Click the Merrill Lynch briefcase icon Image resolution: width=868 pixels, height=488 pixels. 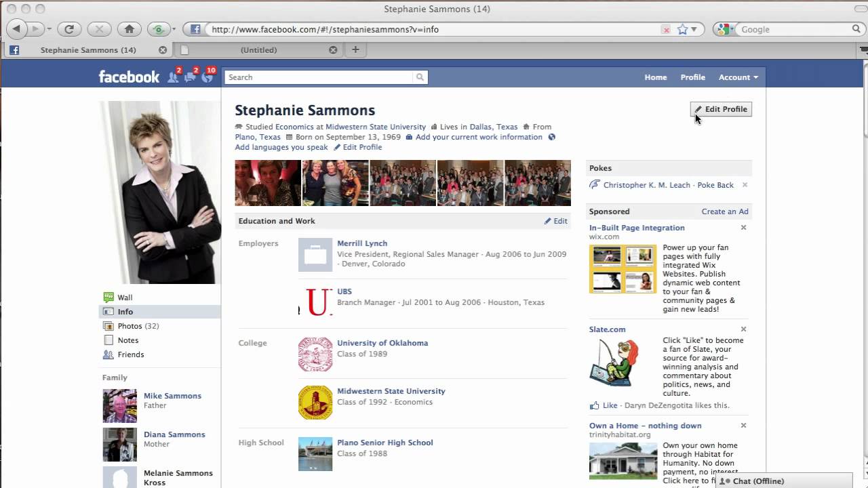(x=315, y=255)
